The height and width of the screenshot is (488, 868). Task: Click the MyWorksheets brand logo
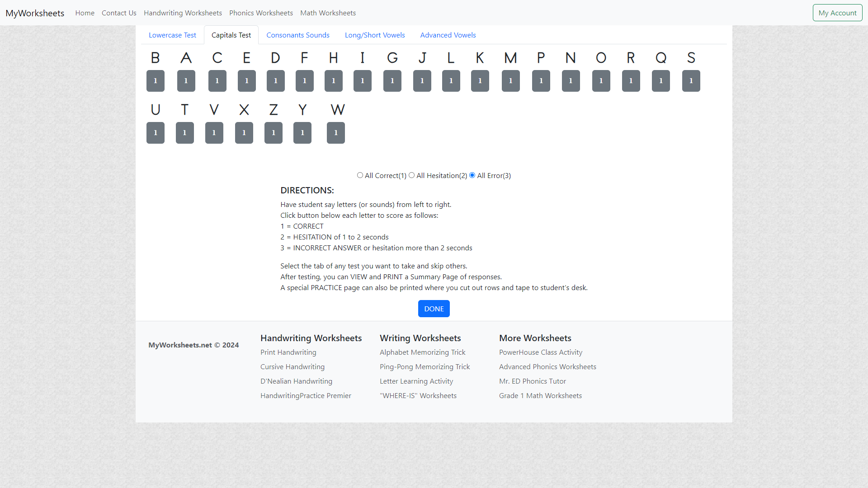click(x=35, y=13)
